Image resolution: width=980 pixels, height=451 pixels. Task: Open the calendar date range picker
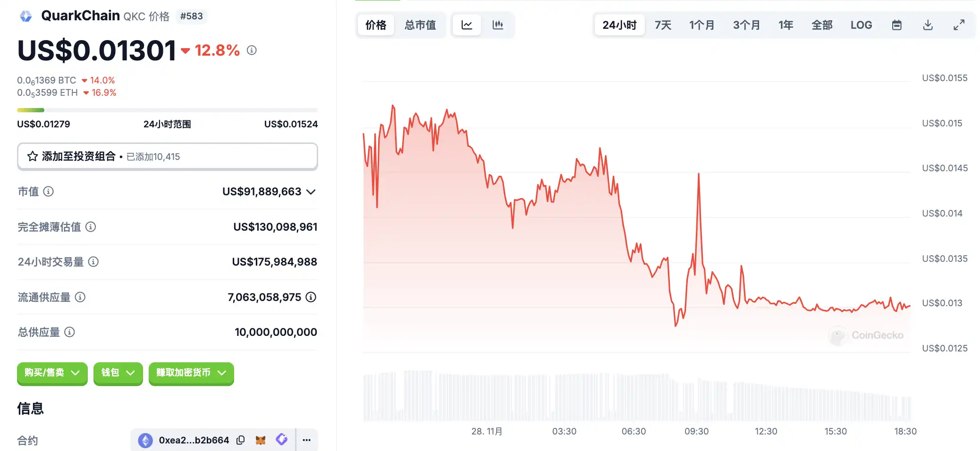896,25
